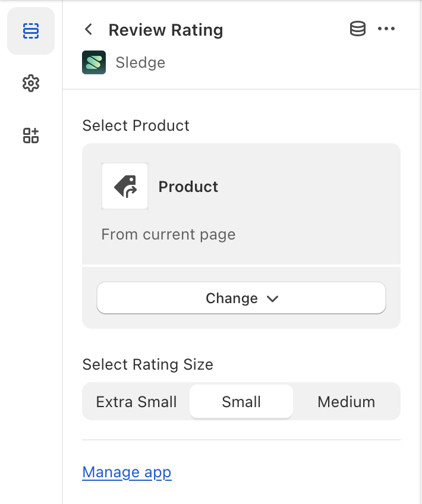
Task: Open the Change product dropdown
Action: [241, 298]
